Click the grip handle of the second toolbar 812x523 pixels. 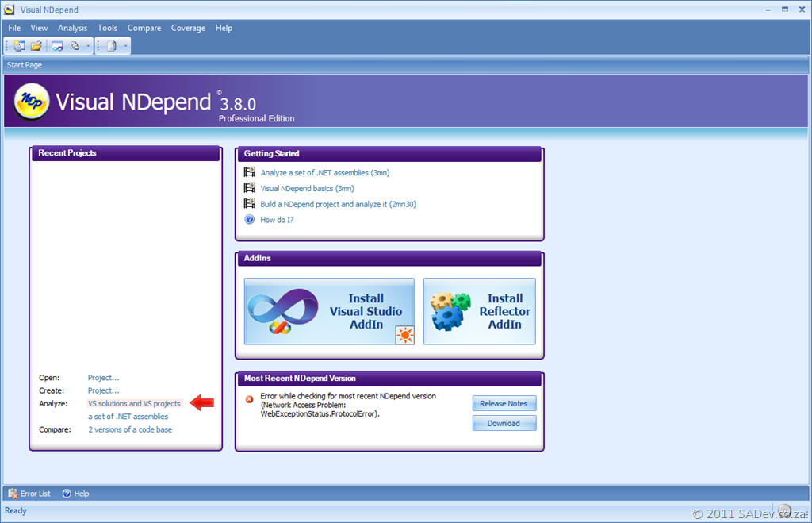pyautogui.click(x=98, y=46)
